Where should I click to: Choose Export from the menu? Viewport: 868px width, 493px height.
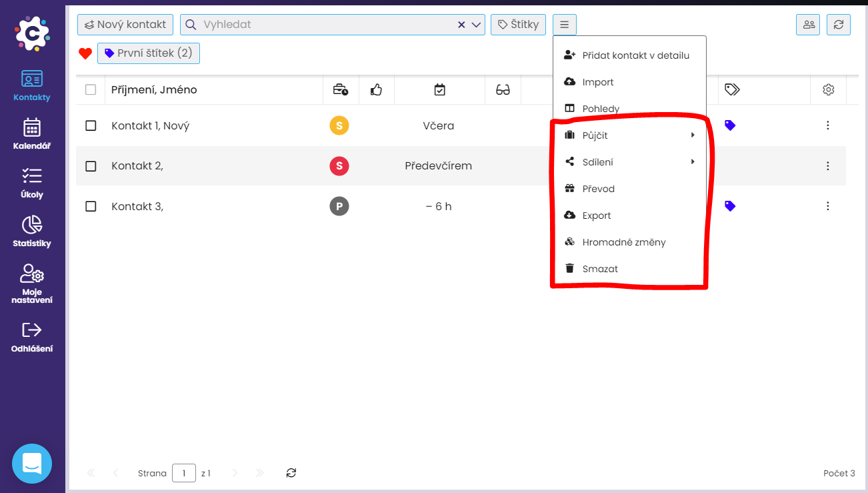[x=596, y=215]
